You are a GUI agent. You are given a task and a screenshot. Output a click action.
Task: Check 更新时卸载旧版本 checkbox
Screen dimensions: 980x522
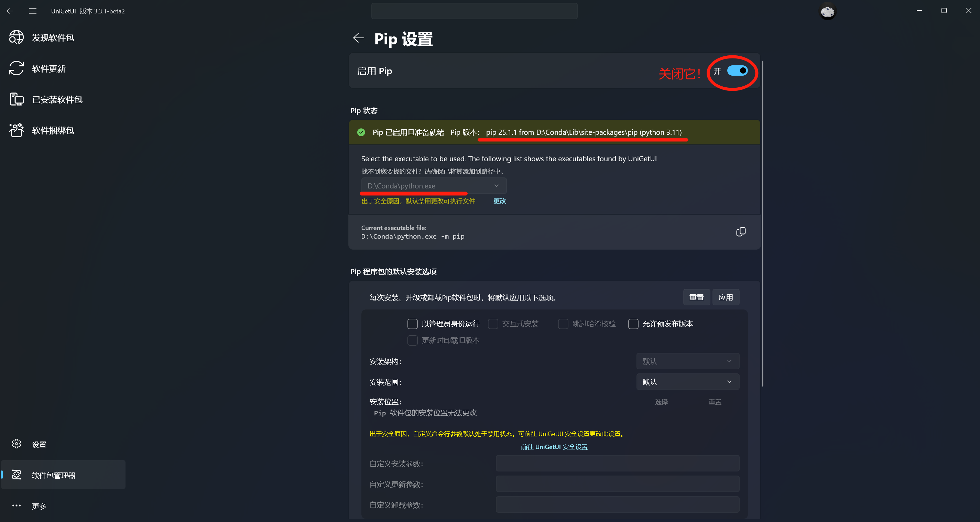coord(412,340)
